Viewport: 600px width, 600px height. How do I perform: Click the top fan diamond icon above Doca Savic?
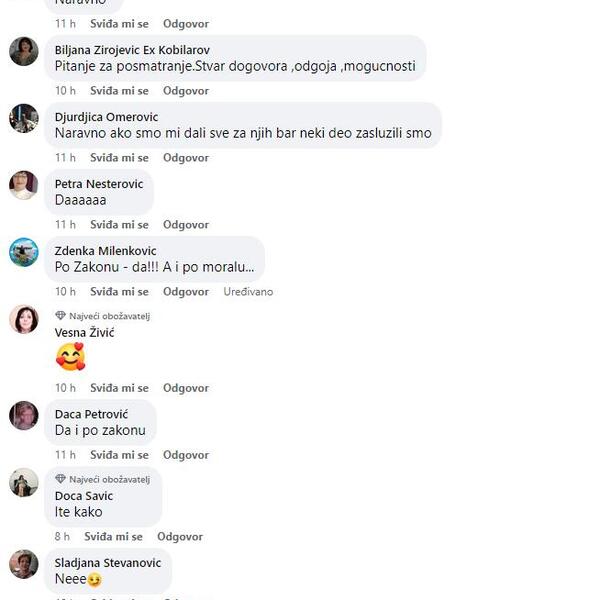60,479
